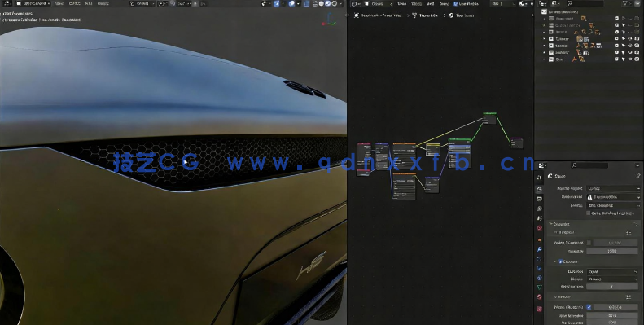Open the Device dropdown
The image size is (644, 325).
point(613,205)
